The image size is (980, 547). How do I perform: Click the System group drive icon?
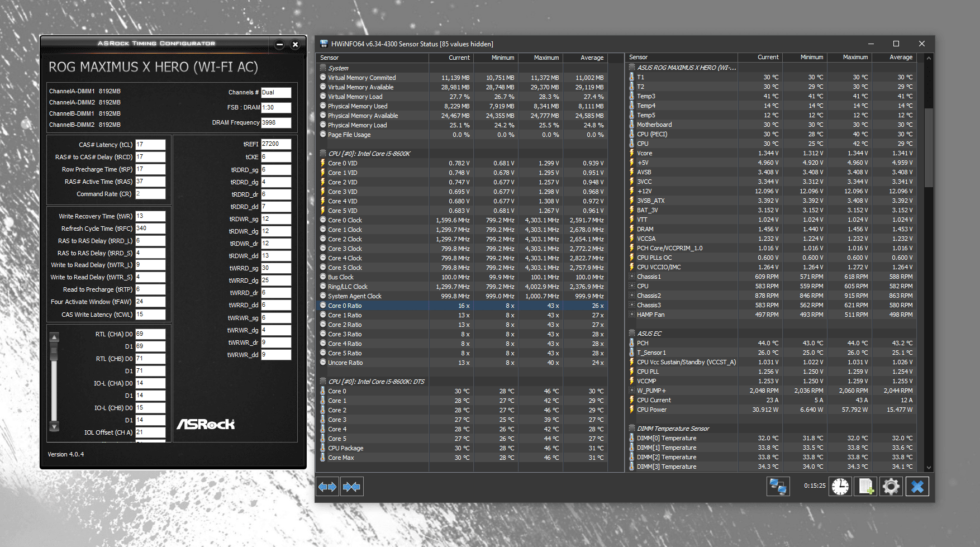[323, 68]
